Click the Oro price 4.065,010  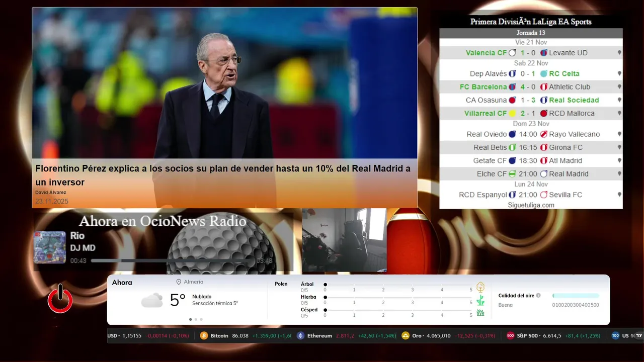tap(439, 336)
